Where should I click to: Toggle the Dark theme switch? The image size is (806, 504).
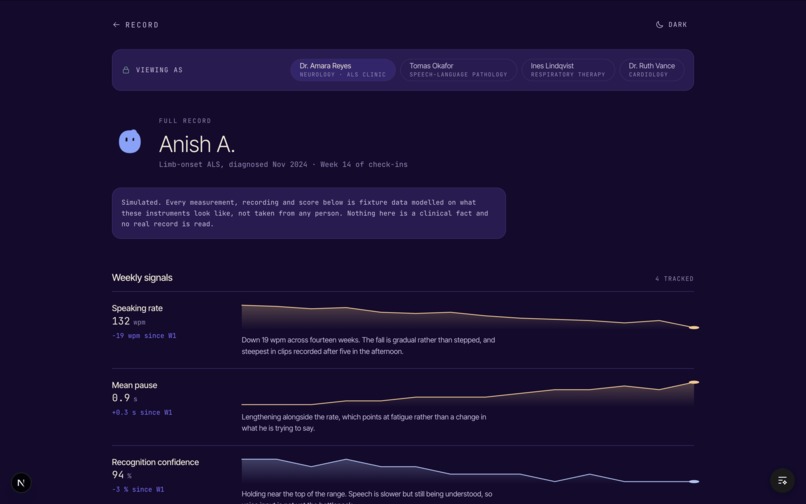pos(671,25)
